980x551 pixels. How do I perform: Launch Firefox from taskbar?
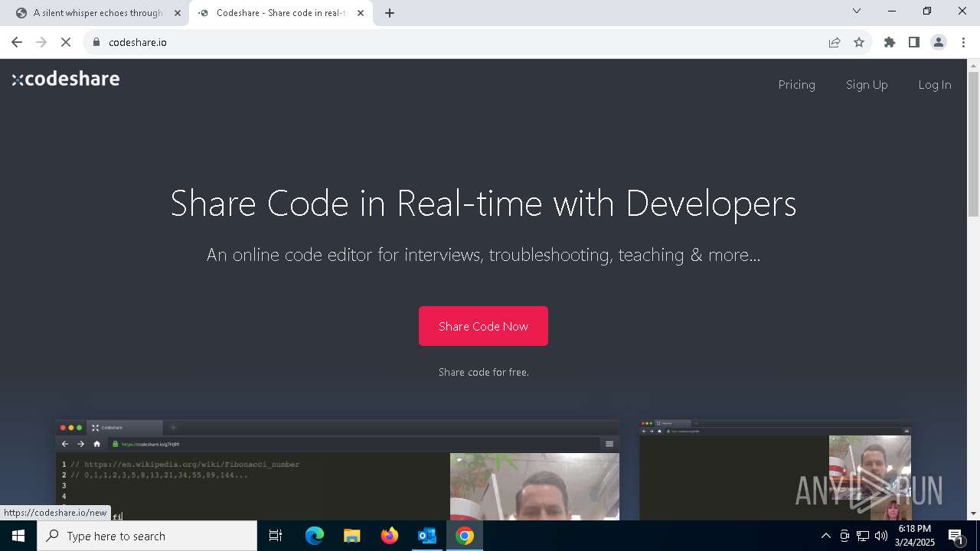390,536
